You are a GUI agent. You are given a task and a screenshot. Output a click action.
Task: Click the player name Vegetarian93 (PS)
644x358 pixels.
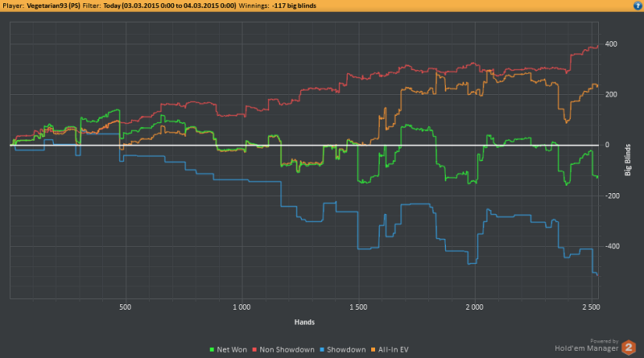[53, 6]
